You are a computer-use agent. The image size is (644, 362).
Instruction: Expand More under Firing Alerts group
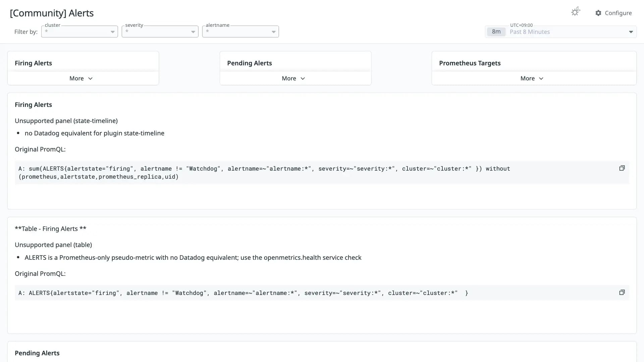click(x=81, y=78)
